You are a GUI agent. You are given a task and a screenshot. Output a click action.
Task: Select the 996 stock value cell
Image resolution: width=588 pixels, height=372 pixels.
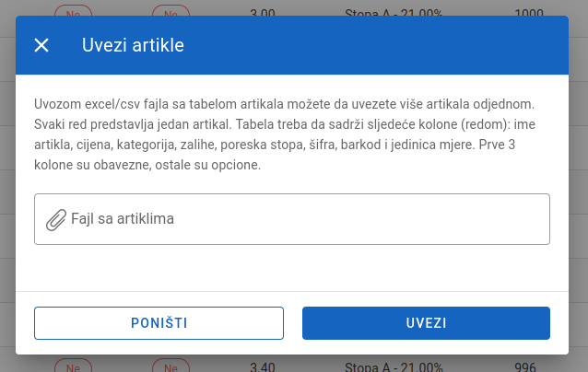[525, 366]
